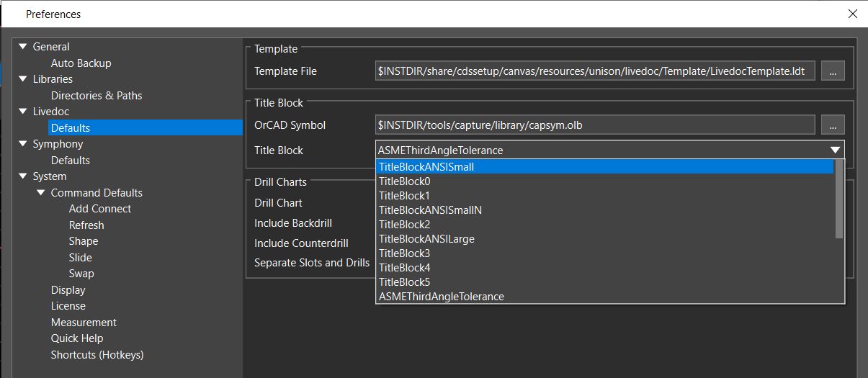The width and height of the screenshot is (868, 378).
Task: Select the Measurement preferences item
Action: tap(84, 323)
